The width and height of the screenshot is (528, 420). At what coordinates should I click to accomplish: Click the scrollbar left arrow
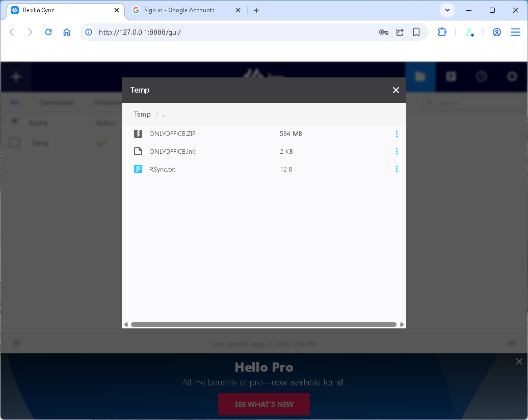[126, 324]
